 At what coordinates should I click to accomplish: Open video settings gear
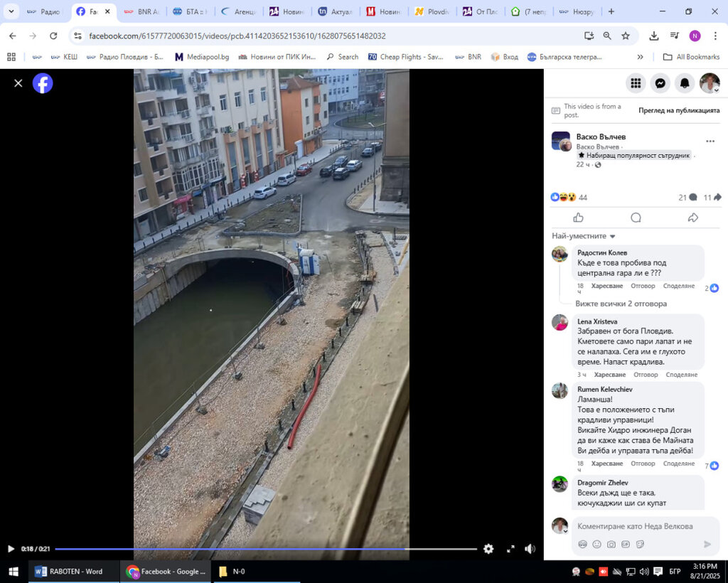click(488, 549)
